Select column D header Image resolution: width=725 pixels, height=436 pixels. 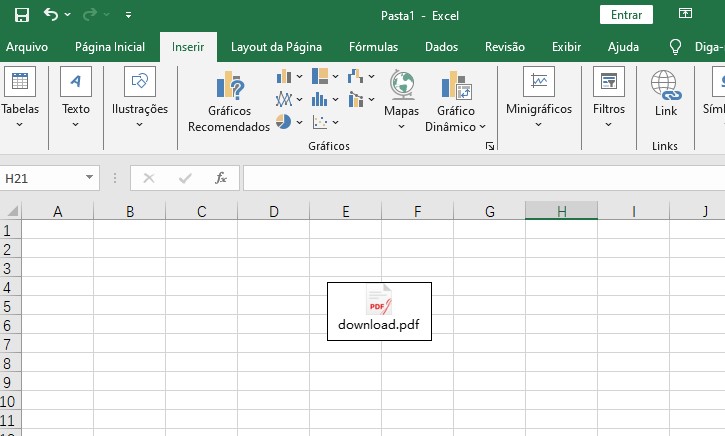tap(274, 211)
